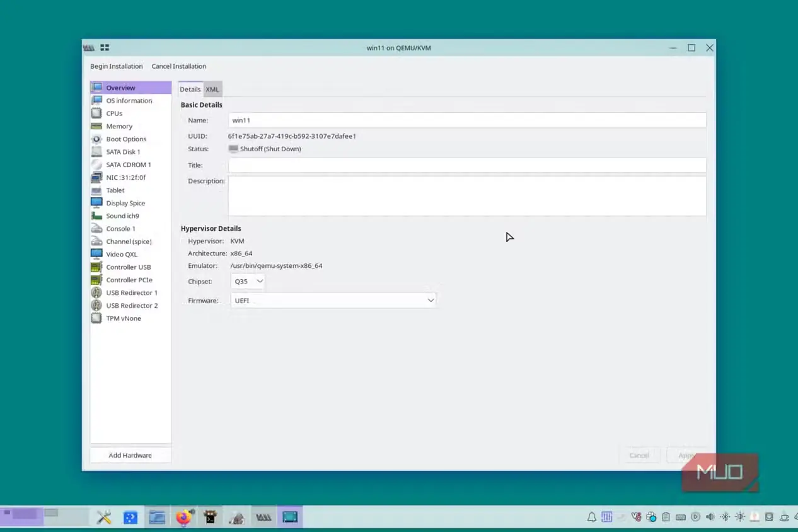
Task: Select USB Redirector 1
Action: click(130, 292)
